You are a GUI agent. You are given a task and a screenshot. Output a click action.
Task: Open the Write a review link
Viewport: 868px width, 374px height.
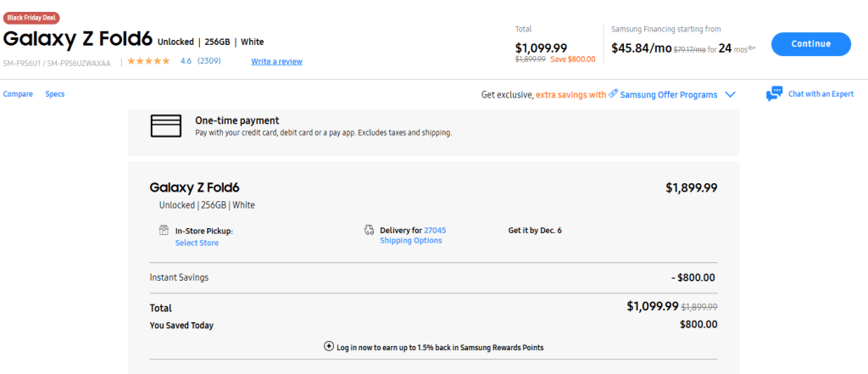coord(276,61)
